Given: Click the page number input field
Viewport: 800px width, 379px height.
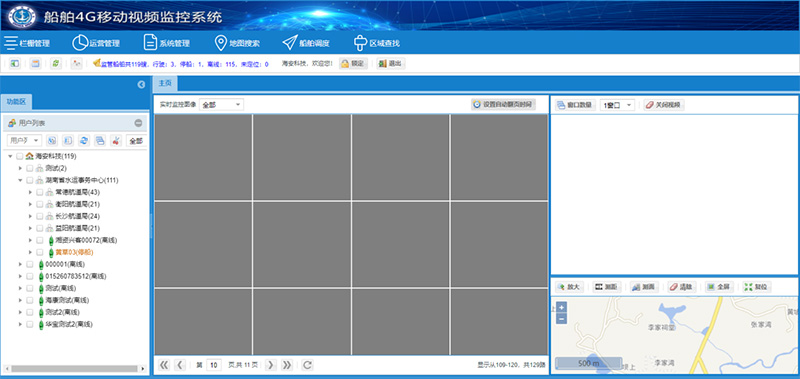Looking at the screenshot, I should tap(214, 365).
